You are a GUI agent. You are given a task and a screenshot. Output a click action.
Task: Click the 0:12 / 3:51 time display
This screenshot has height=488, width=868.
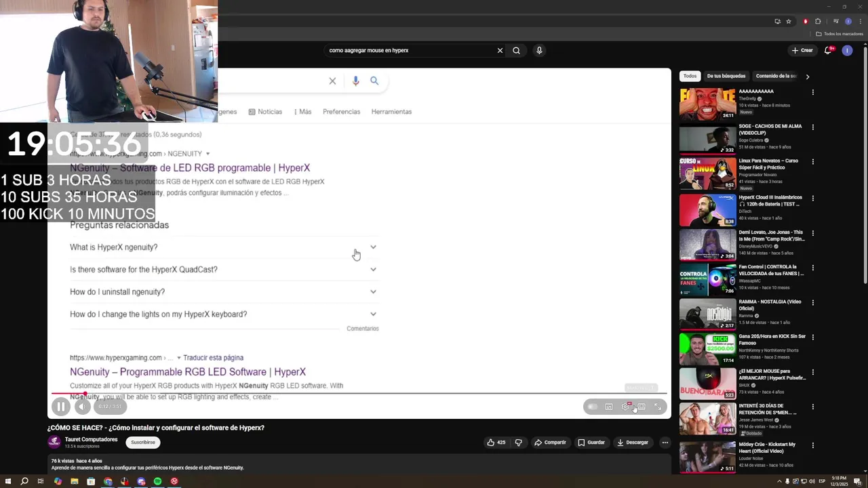pos(110,407)
